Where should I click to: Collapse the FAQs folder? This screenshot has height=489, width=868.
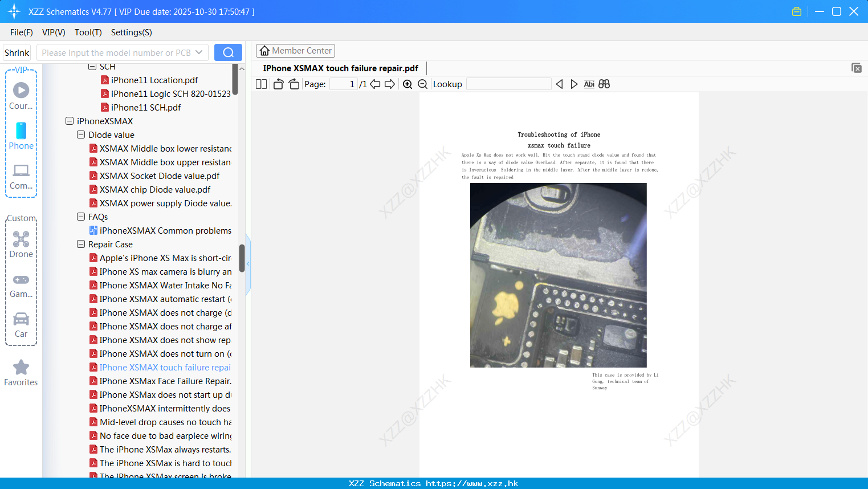tap(81, 217)
